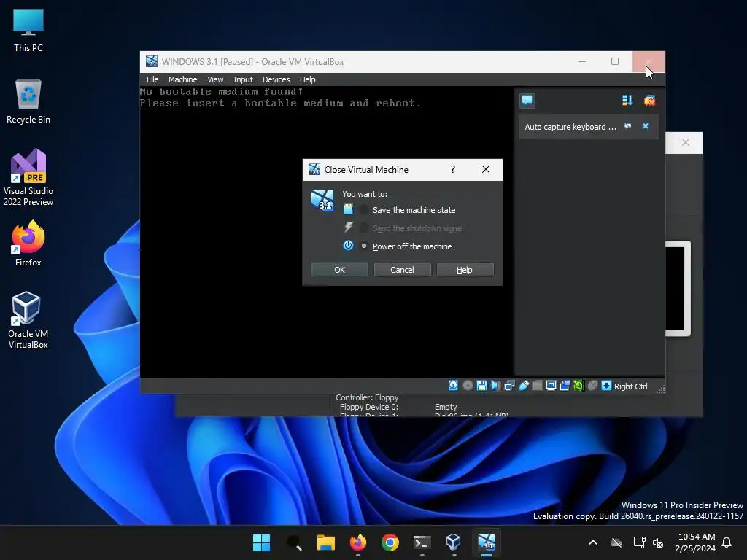The height and width of the screenshot is (560, 747).
Task: Click the network status tray icon
Action: (x=639, y=542)
